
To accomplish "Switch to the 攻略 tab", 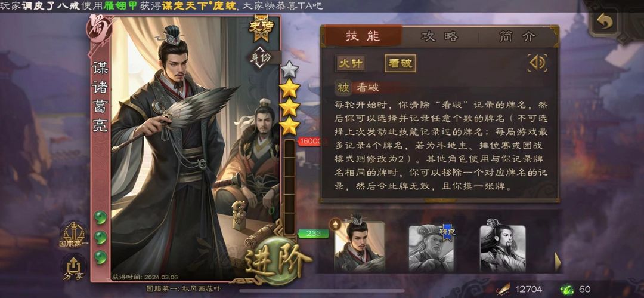I will coord(440,36).
